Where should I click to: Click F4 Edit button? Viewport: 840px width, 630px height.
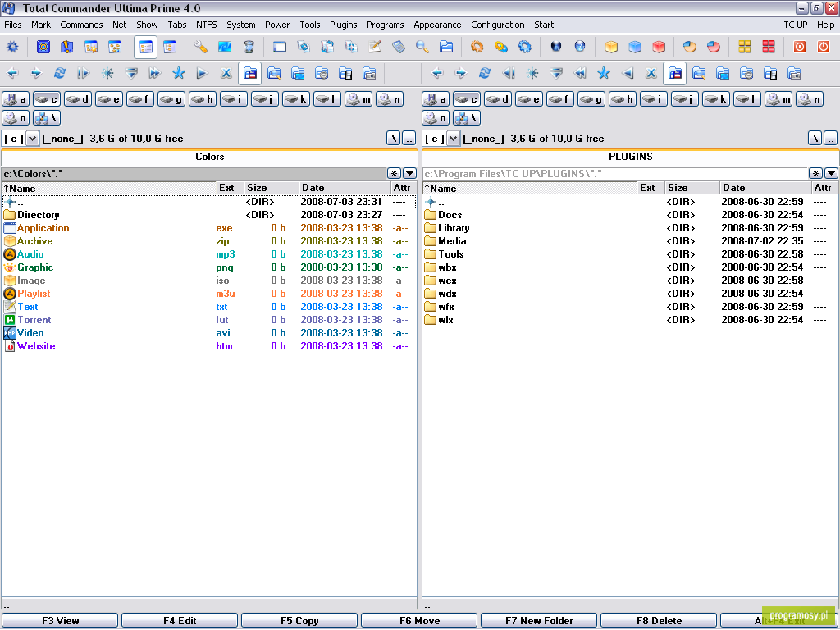(x=180, y=621)
